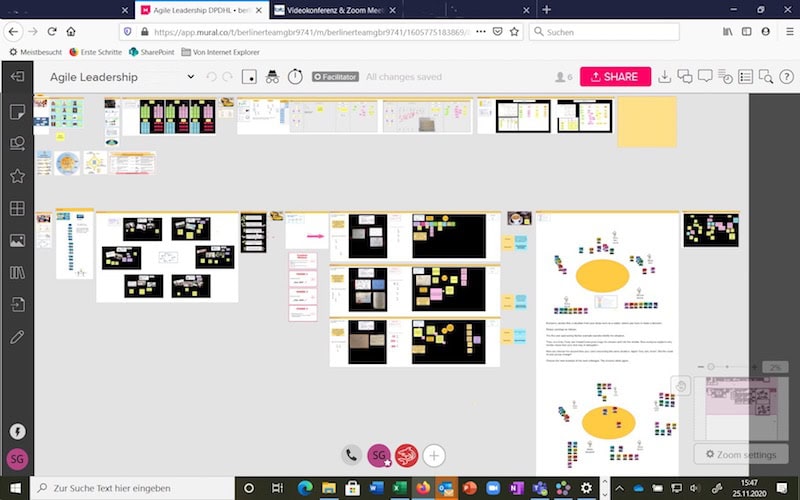Open the star icons panel

coord(17,176)
